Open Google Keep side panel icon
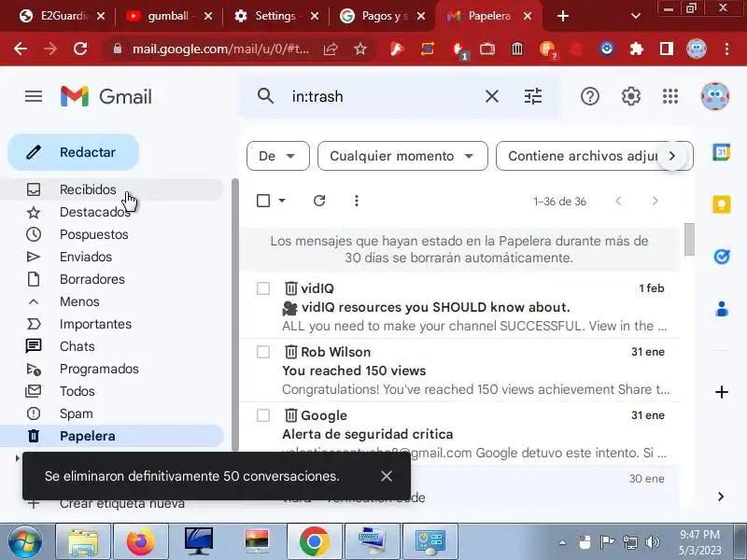 [721, 204]
